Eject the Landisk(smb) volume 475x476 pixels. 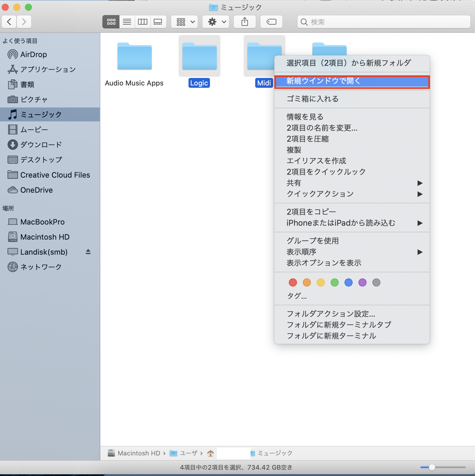click(x=88, y=252)
